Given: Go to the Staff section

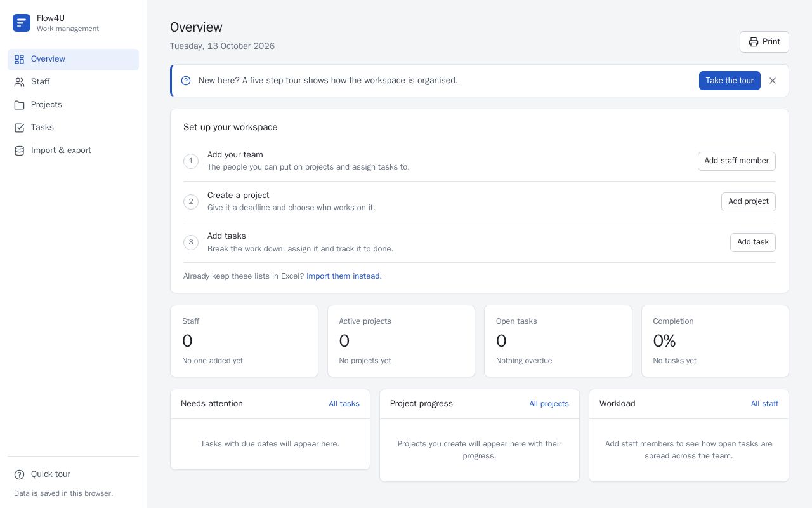Looking at the screenshot, I should pyautogui.click(x=74, y=83).
